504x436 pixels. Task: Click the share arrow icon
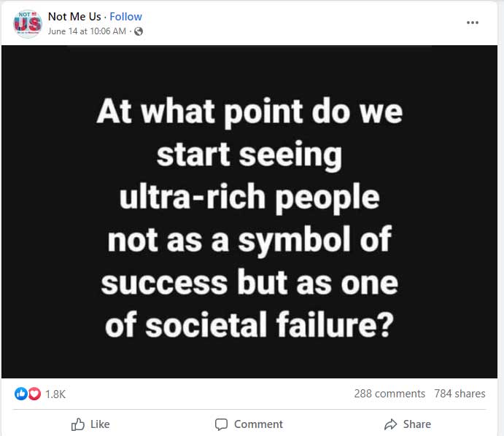click(390, 424)
